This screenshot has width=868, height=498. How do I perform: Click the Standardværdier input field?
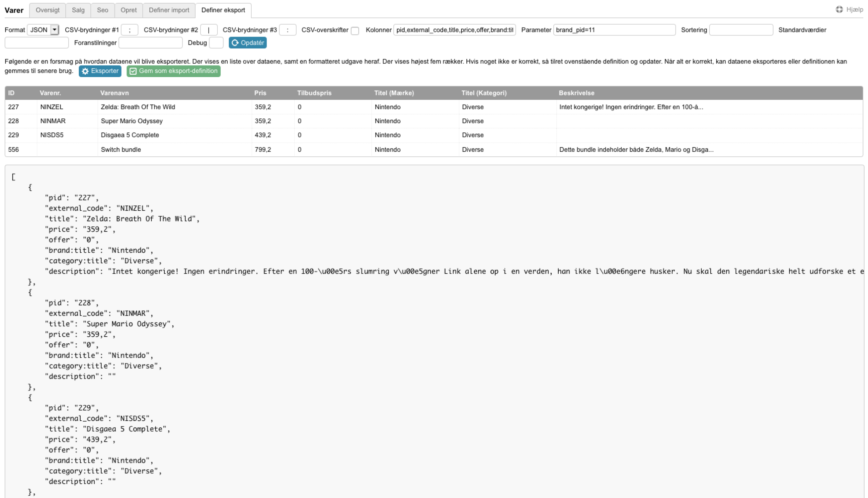(x=37, y=43)
